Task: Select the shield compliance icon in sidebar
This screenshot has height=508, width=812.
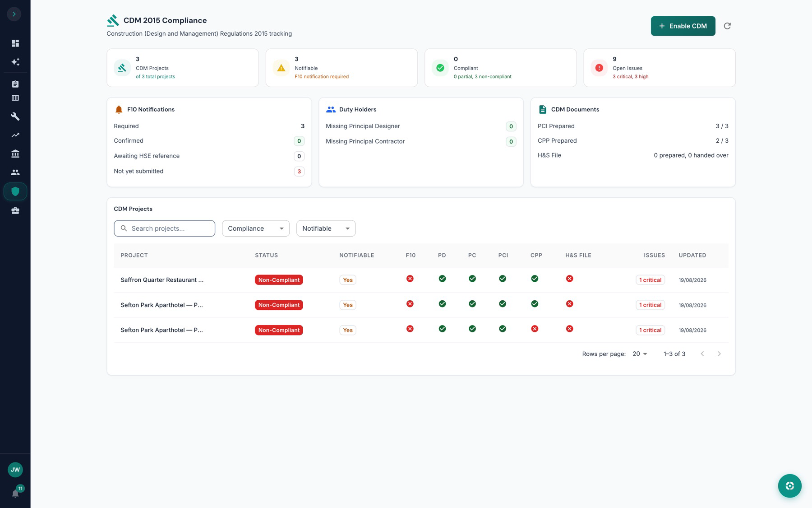Action: click(15, 191)
